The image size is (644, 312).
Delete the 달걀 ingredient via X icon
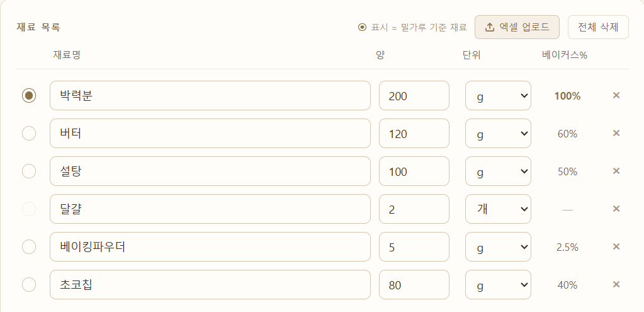point(616,209)
